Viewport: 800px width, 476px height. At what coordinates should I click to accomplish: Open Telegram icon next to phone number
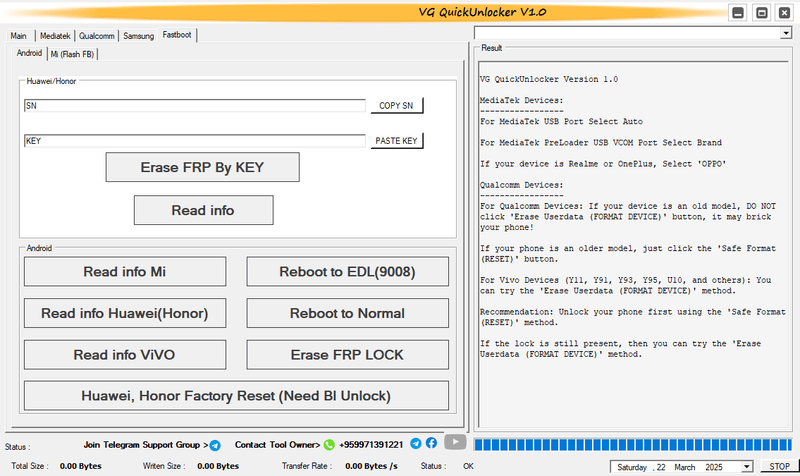click(416, 443)
